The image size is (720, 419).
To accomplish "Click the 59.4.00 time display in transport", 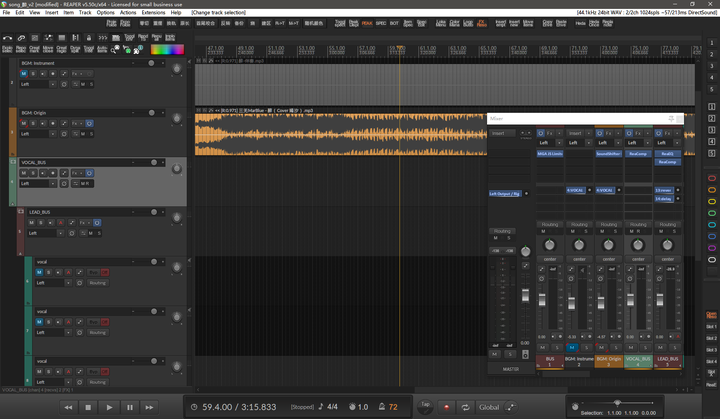I will 217,407.
